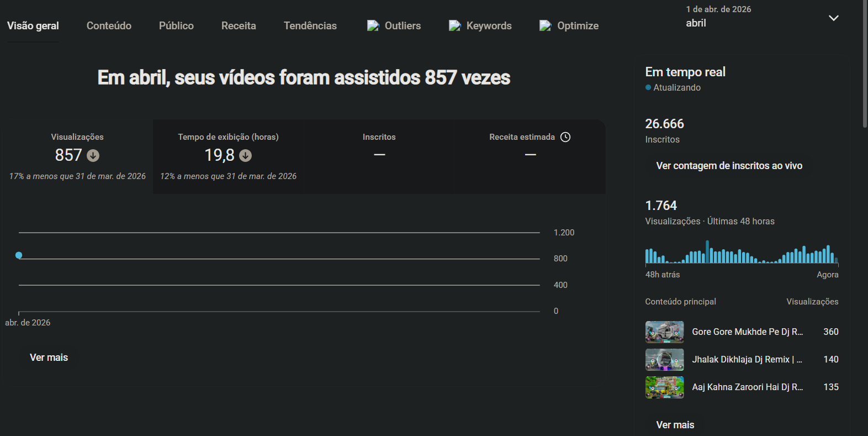868x436 pixels.
Task: Select the Tendências tab
Action: click(310, 26)
